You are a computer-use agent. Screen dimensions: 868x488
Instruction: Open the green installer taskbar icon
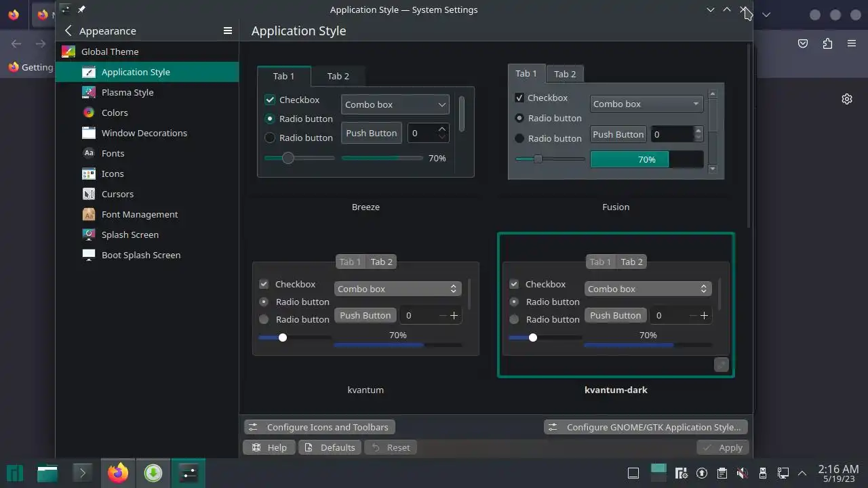point(153,472)
